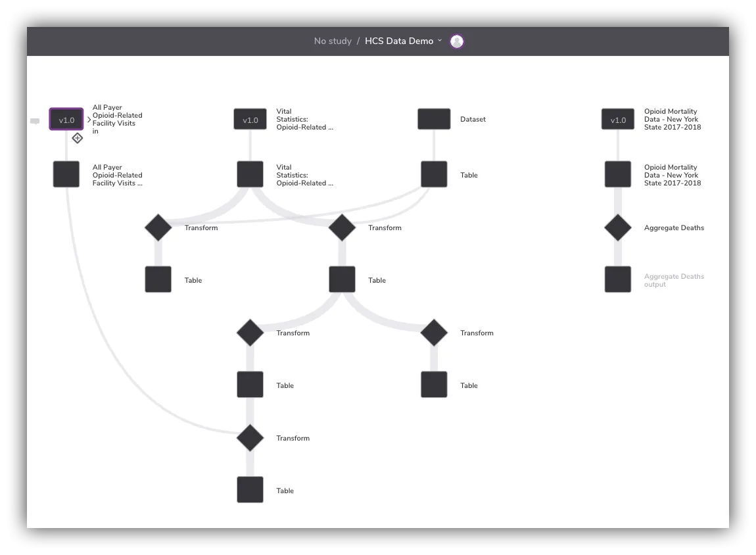Select the Vital Statistics table node
Viewport: 756px width, 555px height.
coord(250,174)
